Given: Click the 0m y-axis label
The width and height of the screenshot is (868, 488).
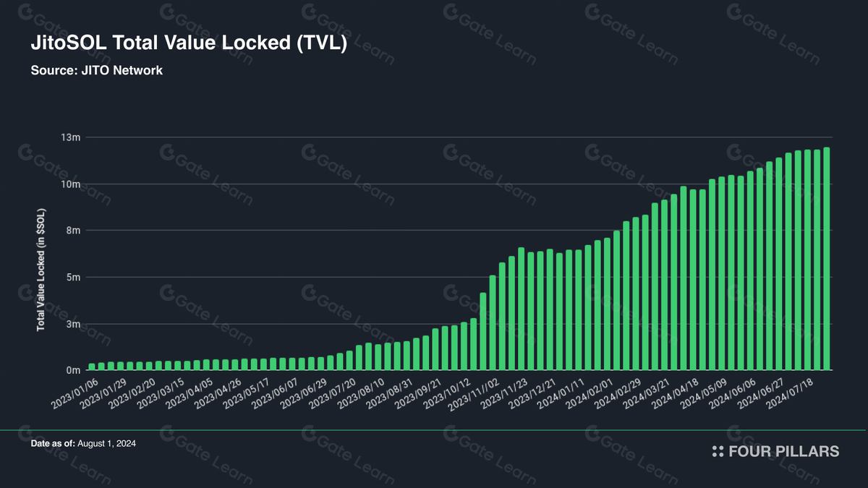Looking at the screenshot, I should point(72,370).
